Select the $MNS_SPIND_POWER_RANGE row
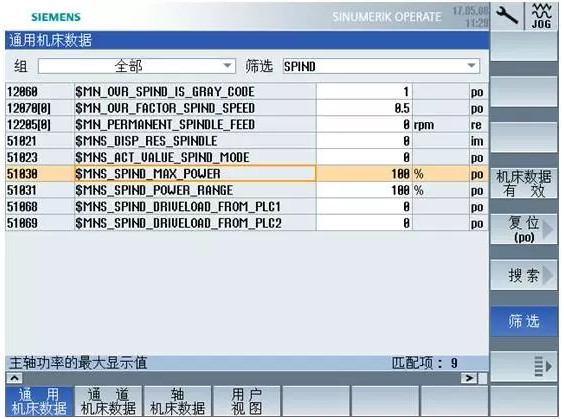This screenshot has width=564, height=419. [246, 190]
